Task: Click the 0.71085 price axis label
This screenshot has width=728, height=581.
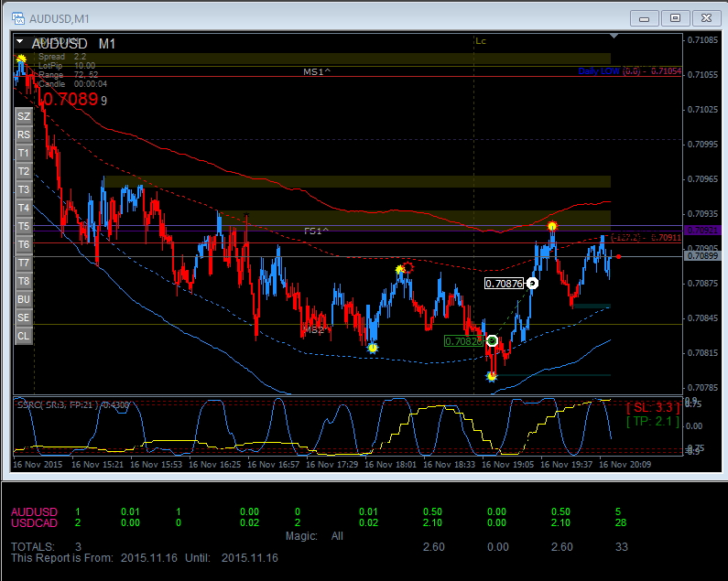Action: click(x=702, y=40)
